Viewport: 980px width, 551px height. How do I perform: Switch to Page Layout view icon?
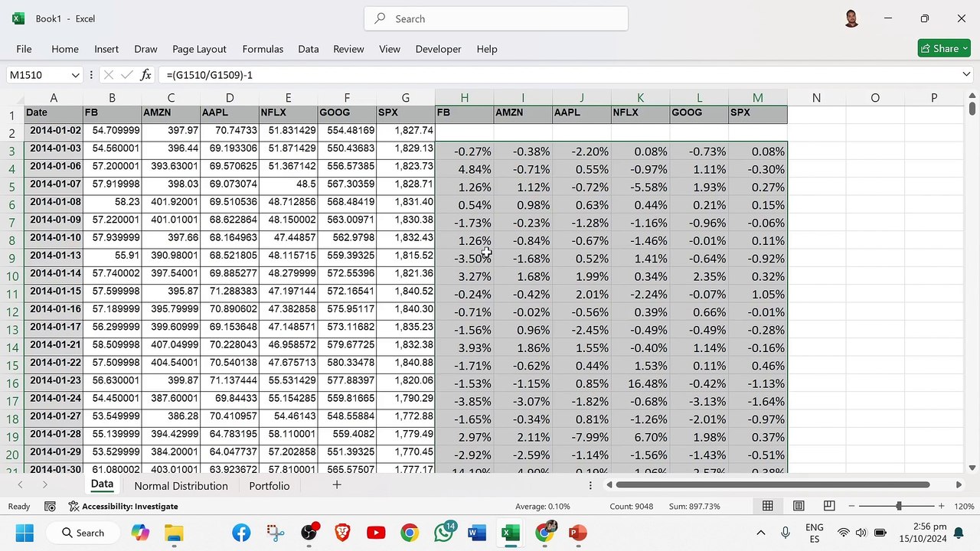click(799, 506)
